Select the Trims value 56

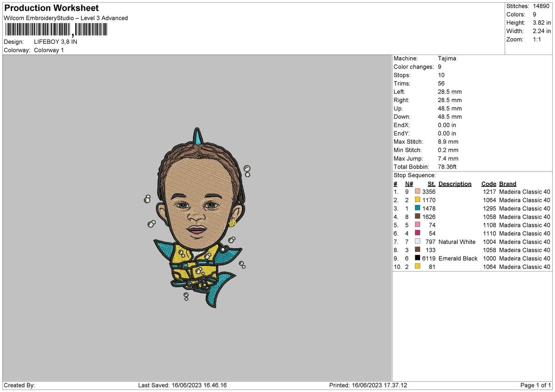tap(441, 84)
